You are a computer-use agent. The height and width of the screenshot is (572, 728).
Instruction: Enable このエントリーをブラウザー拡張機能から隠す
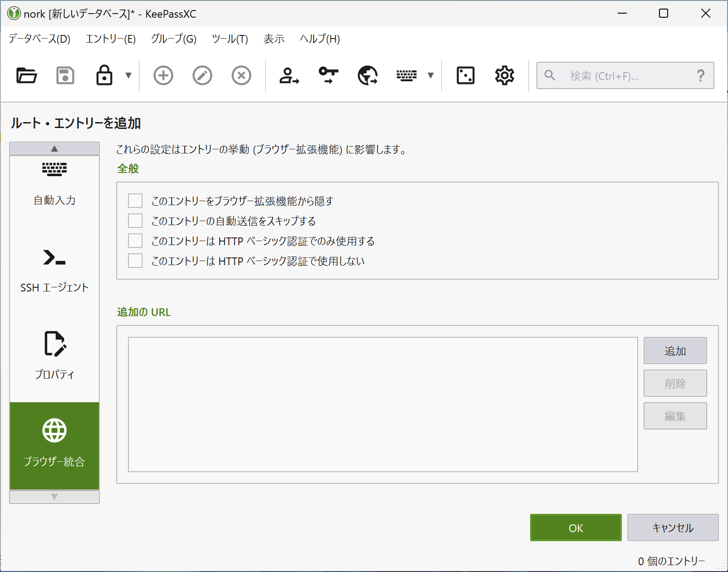135,200
